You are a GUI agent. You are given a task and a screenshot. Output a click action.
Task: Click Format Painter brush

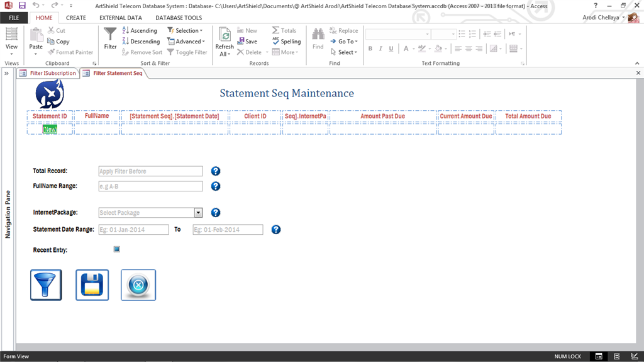click(70, 52)
